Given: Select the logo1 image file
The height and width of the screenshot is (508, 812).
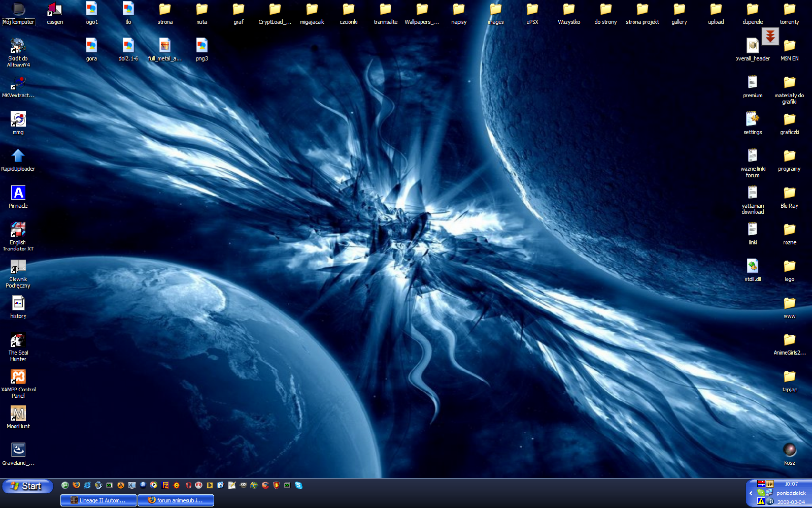Looking at the screenshot, I should pyautogui.click(x=91, y=13).
